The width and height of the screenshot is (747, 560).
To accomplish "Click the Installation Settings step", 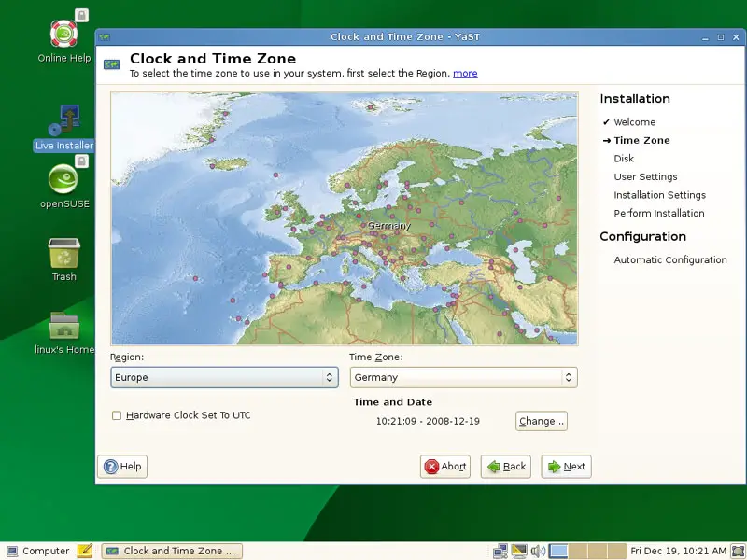I will pyautogui.click(x=660, y=195).
